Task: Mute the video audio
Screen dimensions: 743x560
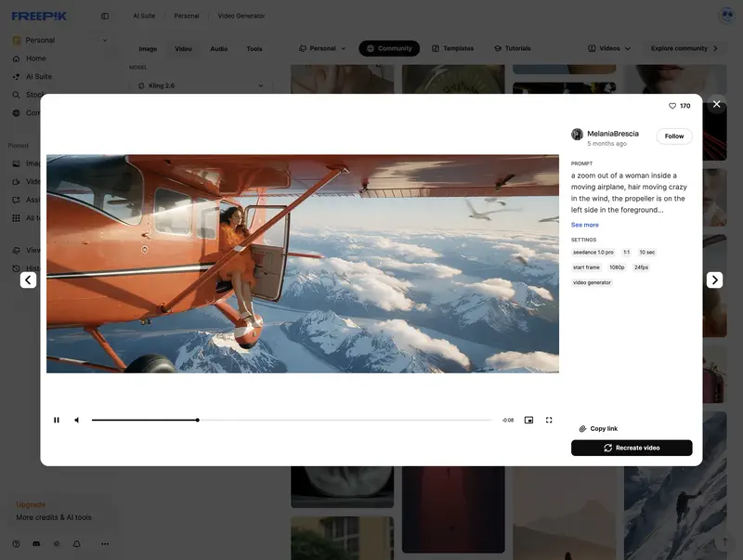Action: tap(75, 419)
